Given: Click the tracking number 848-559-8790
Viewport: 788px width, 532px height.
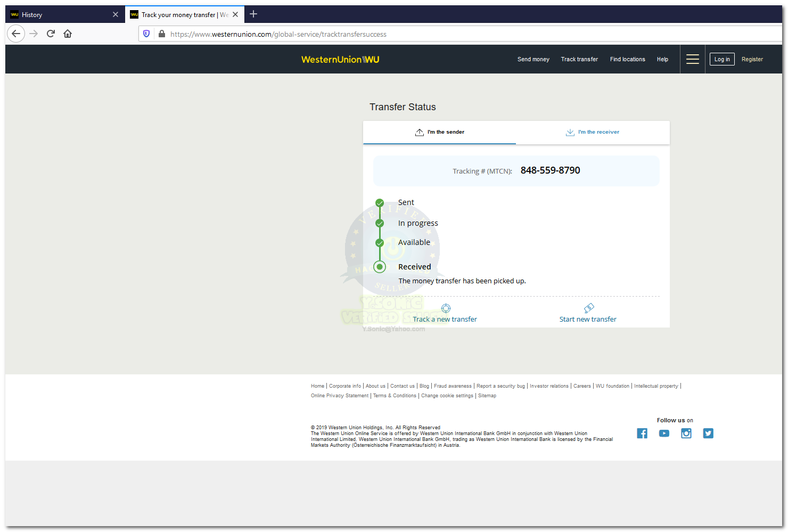Looking at the screenshot, I should pos(551,170).
